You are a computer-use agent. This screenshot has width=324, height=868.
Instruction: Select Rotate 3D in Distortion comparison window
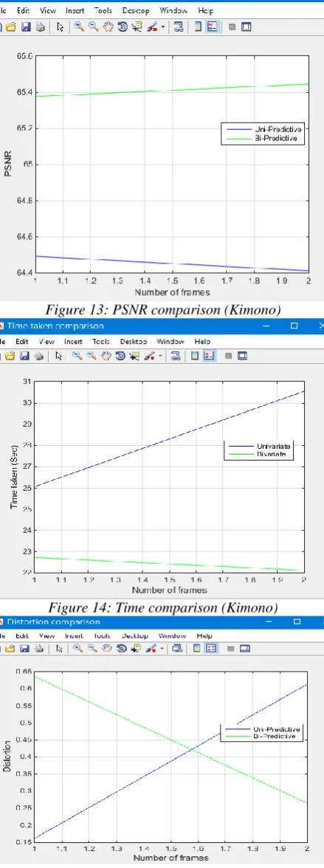click(x=121, y=649)
